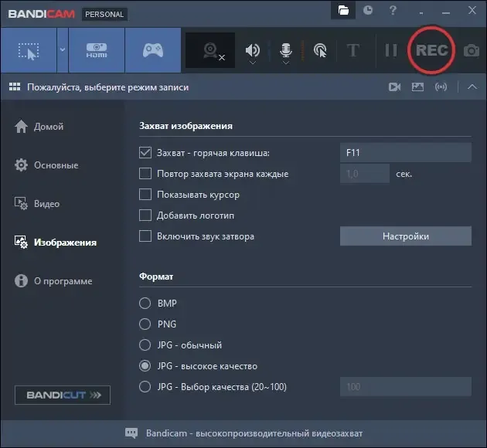The width and height of the screenshot is (487, 448).
Task: Click the grid mode selection icon
Action: (x=15, y=87)
